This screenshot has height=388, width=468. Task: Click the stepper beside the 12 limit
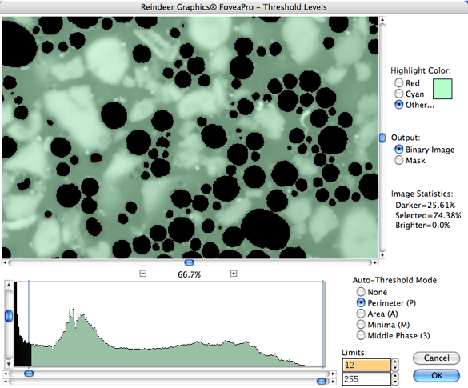pyautogui.click(x=395, y=365)
